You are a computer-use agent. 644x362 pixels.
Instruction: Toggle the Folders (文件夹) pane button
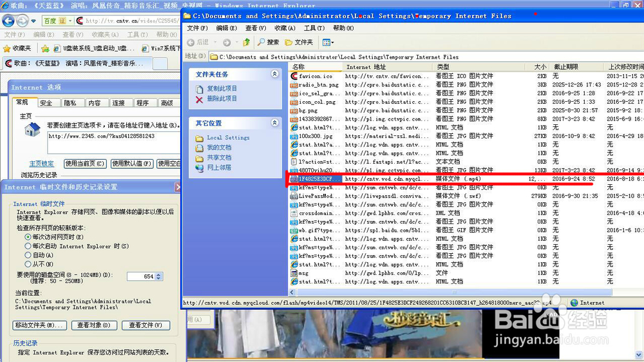[299, 43]
